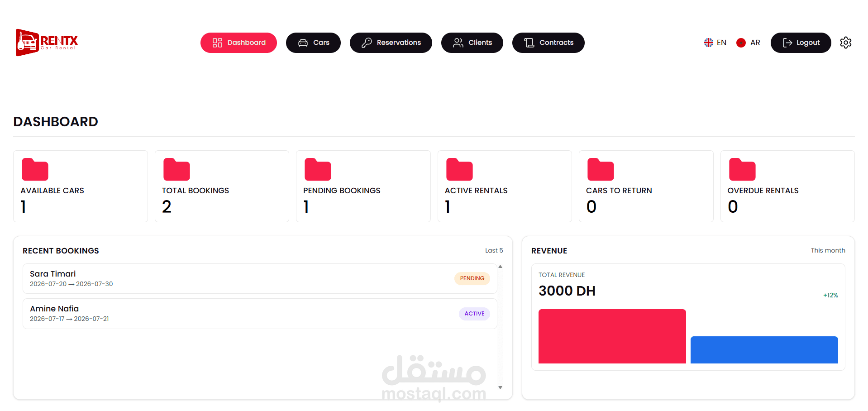The image size is (868, 411).
Task: Click the RENTX Car Rental logo
Action: [47, 43]
